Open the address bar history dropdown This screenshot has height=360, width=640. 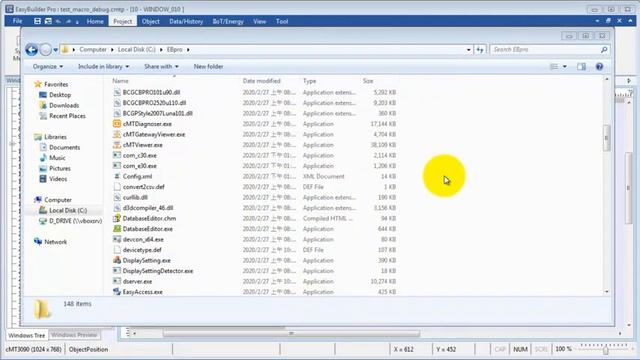pos(469,50)
